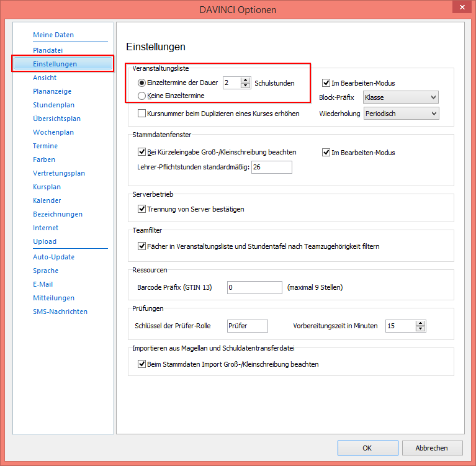
Task: Confirm with the OK button
Action: 367,448
